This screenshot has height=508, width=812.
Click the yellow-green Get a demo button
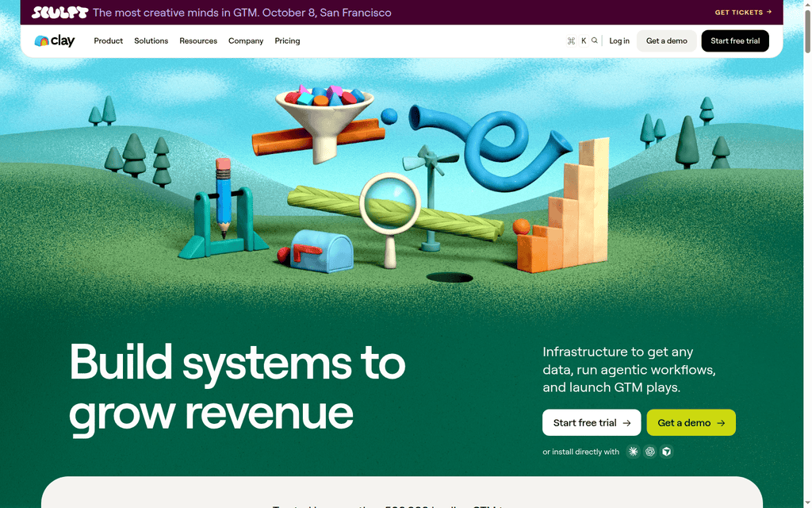(x=691, y=422)
